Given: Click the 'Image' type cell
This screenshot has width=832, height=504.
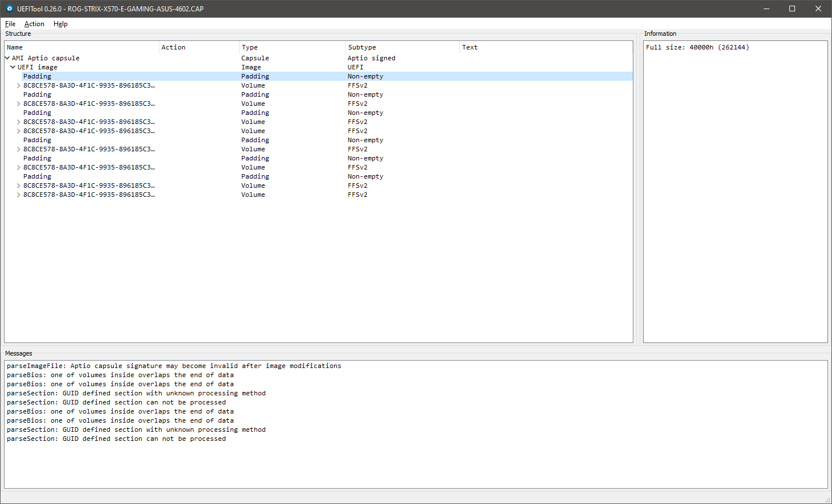Looking at the screenshot, I should (251, 67).
